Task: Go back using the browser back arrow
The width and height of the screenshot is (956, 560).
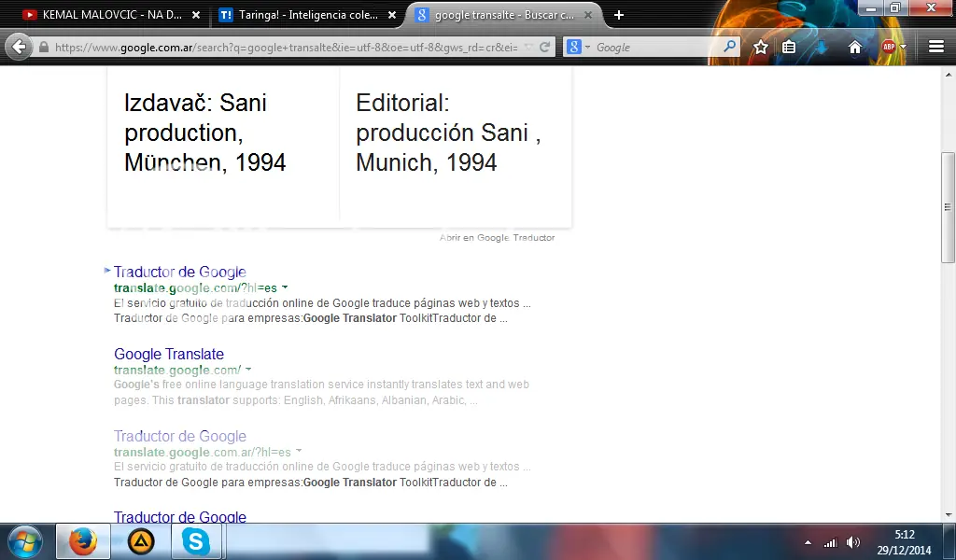Action: tap(19, 47)
